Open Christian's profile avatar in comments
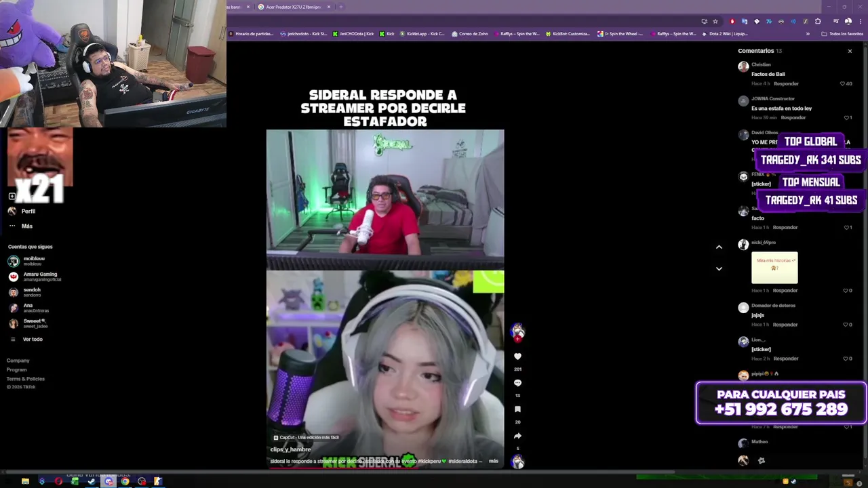This screenshot has width=868, height=488. coord(743,66)
